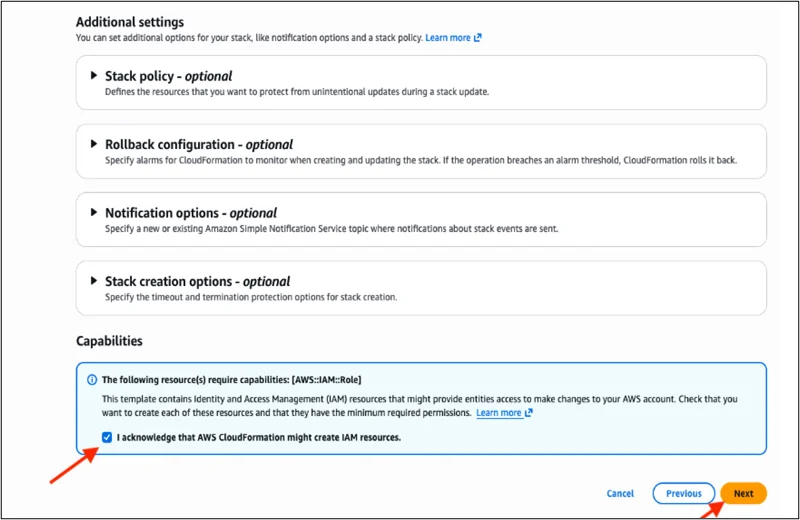Click the 'Stack creation options - optional' heading

197,281
